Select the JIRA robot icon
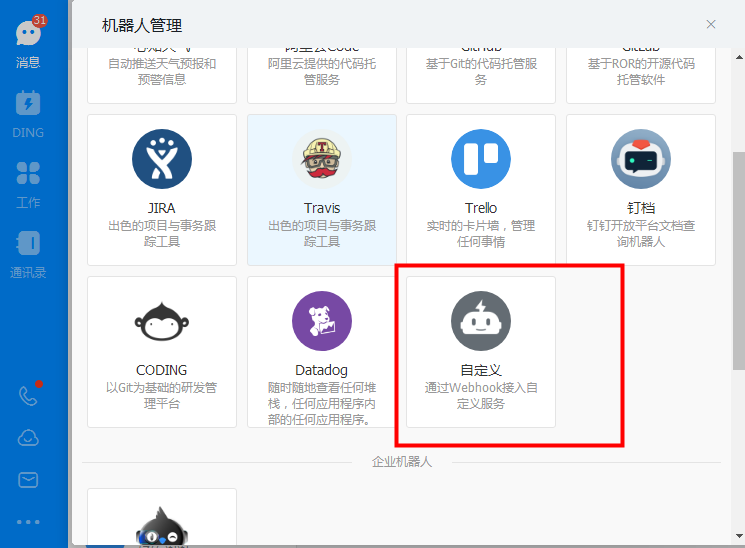The width and height of the screenshot is (745, 548). (x=162, y=159)
